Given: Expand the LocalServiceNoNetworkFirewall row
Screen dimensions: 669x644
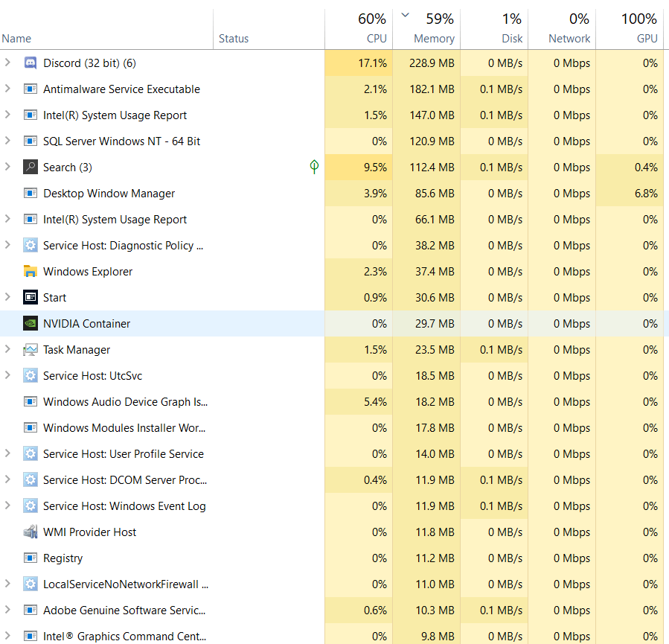Looking at the screenshot, I should tap(7, 584).
